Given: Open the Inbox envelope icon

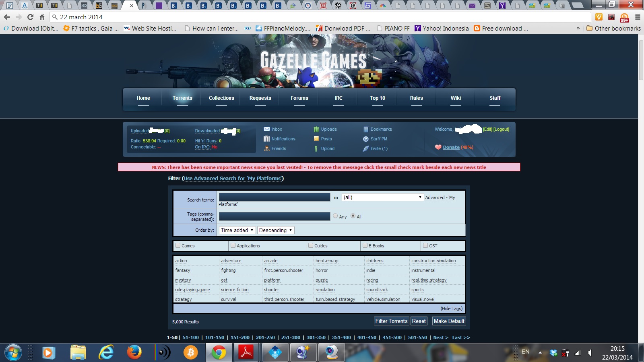Looking at the screenshot, I should tap(266, 129).
